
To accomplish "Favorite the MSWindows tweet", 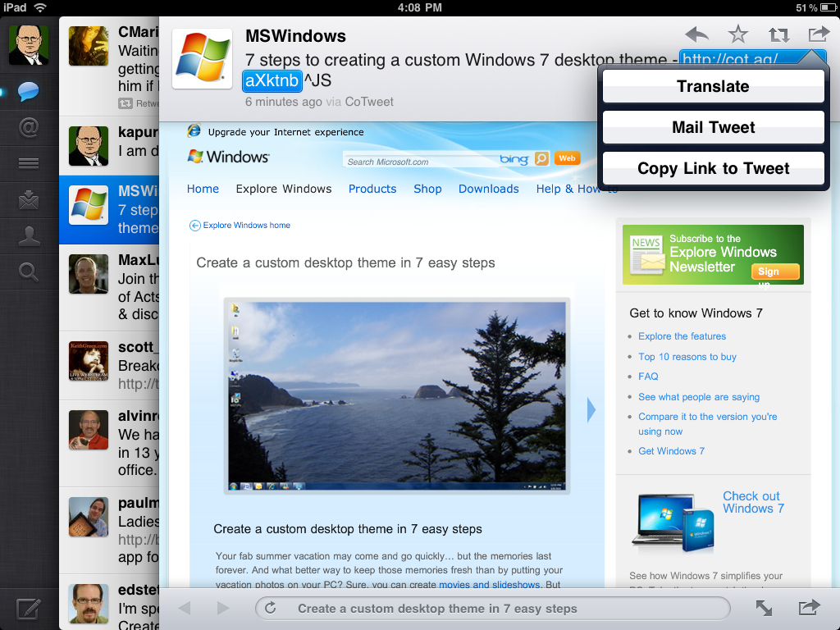I will 737,34.
